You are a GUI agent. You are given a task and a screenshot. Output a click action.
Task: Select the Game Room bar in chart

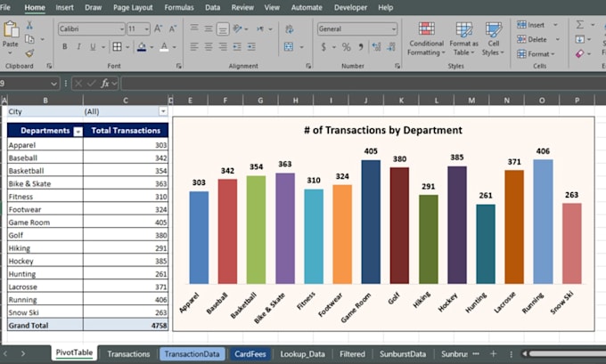point(371,222)
